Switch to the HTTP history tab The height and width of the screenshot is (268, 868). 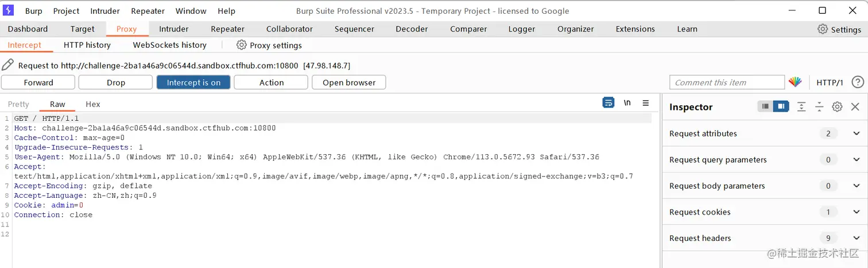pyautogui.click(x=87, y=45)
